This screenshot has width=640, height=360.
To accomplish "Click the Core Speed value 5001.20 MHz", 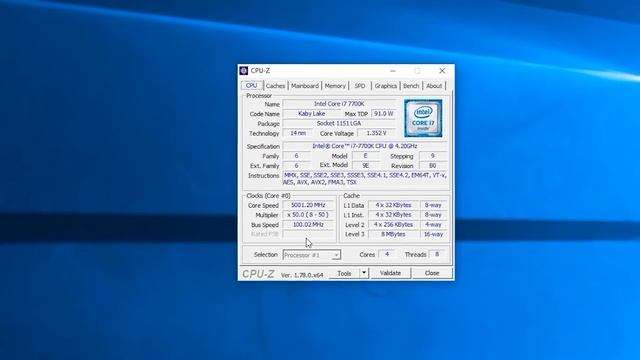I will point(308,205).
